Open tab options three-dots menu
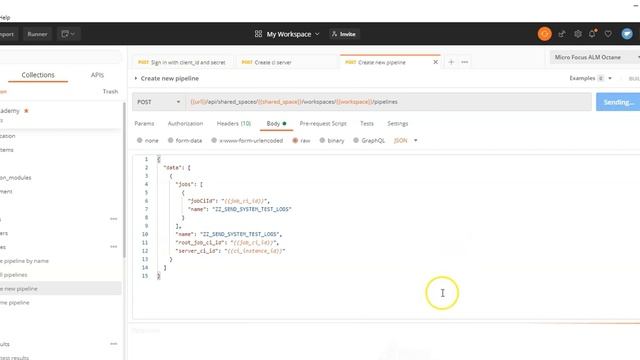The height and width of the screenshot is (360, 640). [464, 62]
